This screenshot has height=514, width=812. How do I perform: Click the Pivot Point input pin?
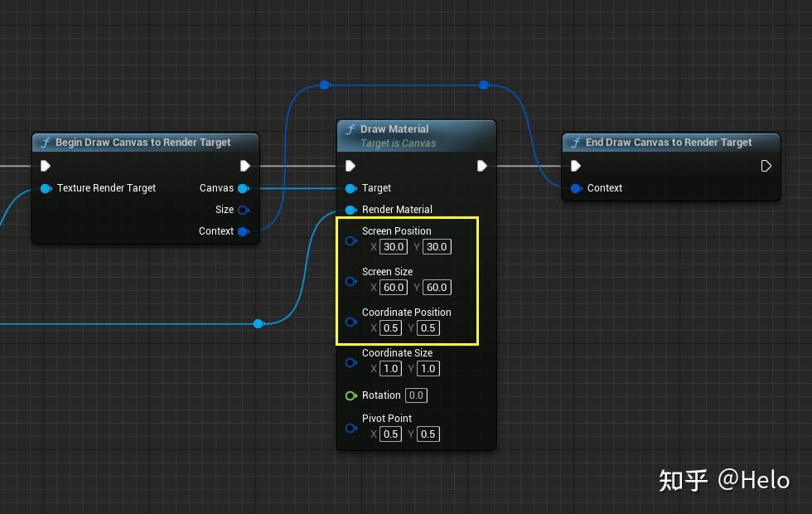[350, 428]
